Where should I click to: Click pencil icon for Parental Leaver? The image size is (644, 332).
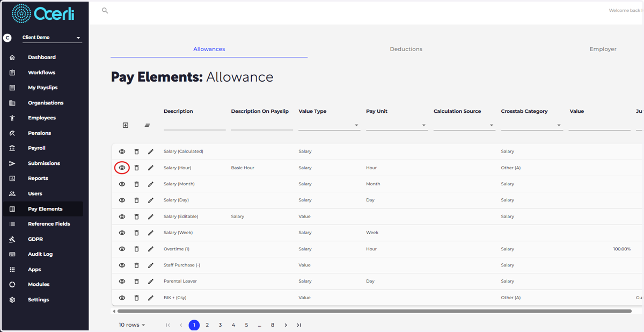point(151,281)
